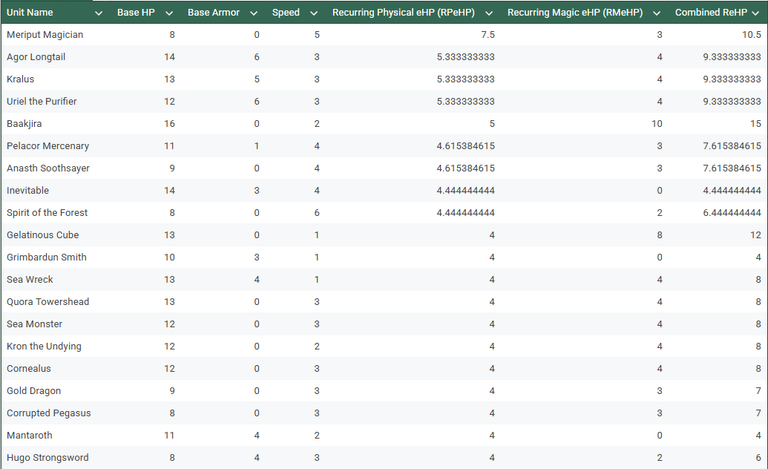This screenshot has width=768, height=469.
Task: Select the Kron the Undying cell
Action: pyautogui.click(x=54, y=347)
